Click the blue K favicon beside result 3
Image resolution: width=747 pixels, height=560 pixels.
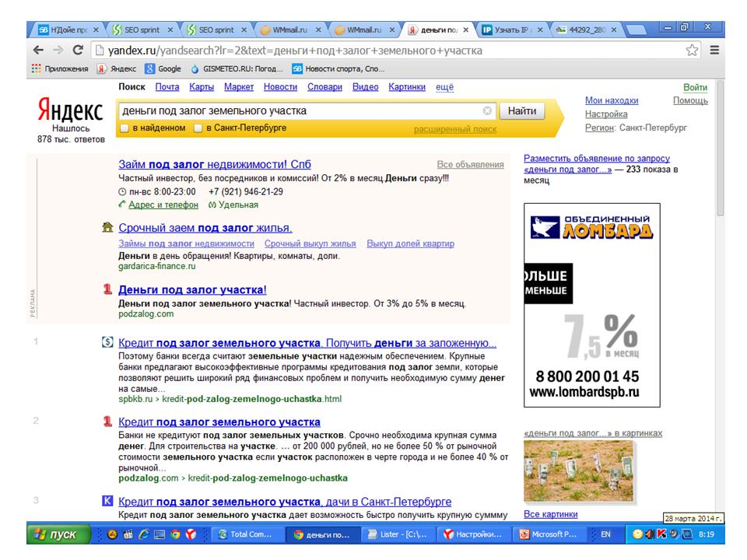click(x=107, y=501)
